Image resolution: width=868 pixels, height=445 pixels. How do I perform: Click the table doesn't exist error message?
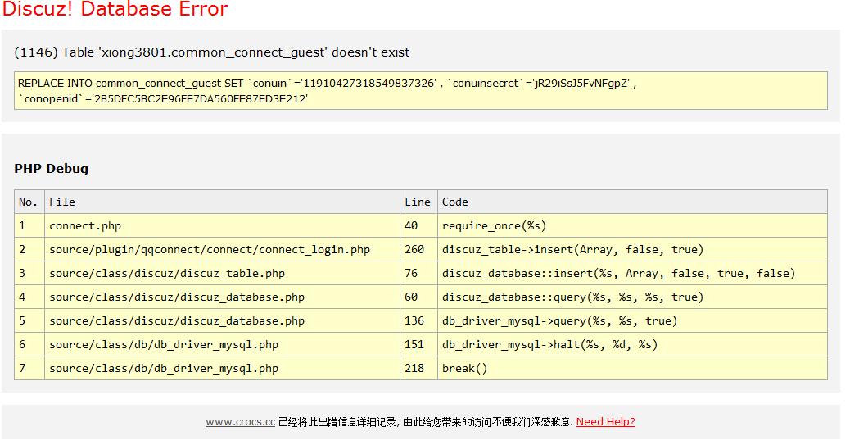point(212,52)
